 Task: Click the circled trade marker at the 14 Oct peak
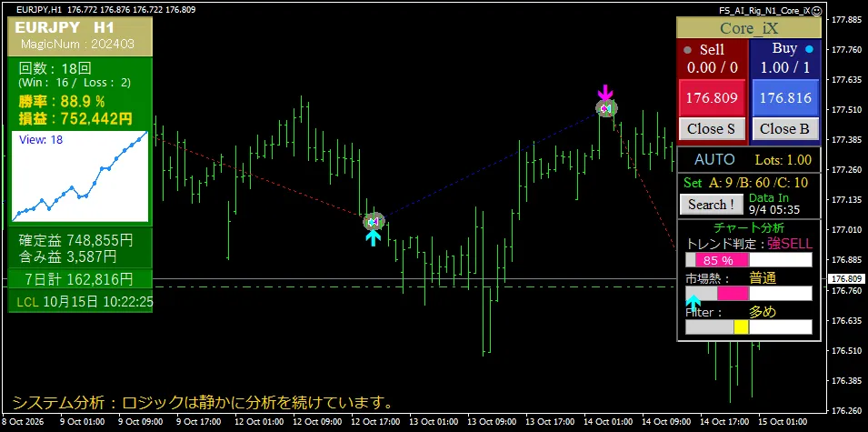(606, 108)
